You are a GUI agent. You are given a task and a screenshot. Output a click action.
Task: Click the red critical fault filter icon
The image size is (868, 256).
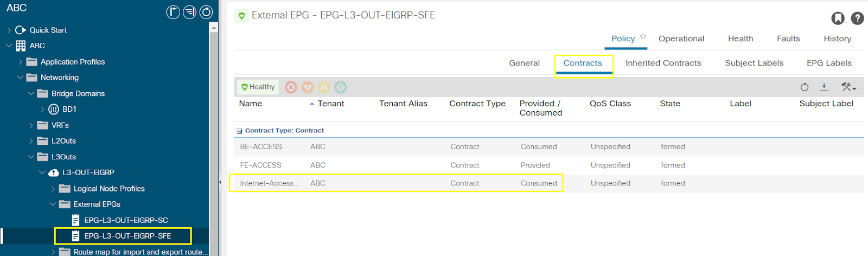click(x=291, y=87)
